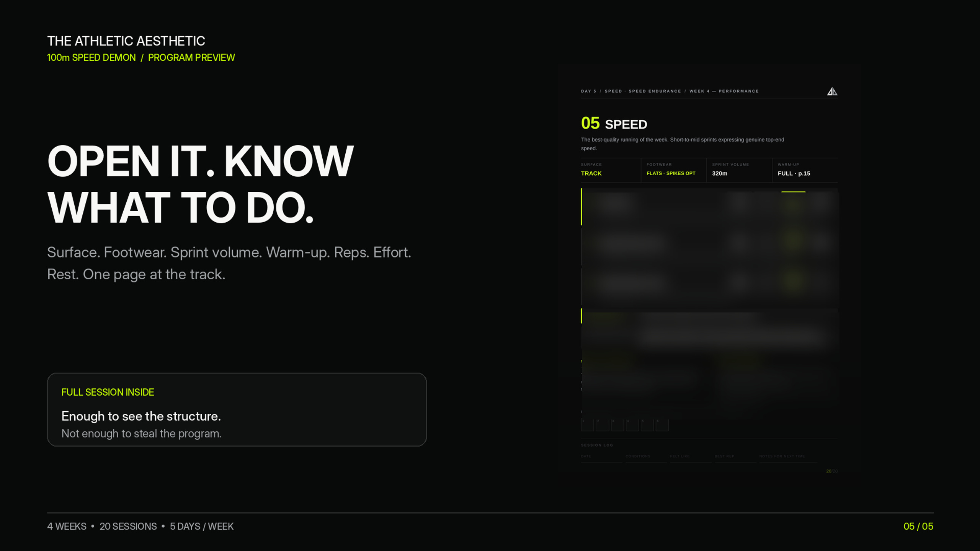Screen dimensions: 980x551
Task: Click 'Not enough to steal the program.'
Action: pyautogui.click(x=142, y=434)
